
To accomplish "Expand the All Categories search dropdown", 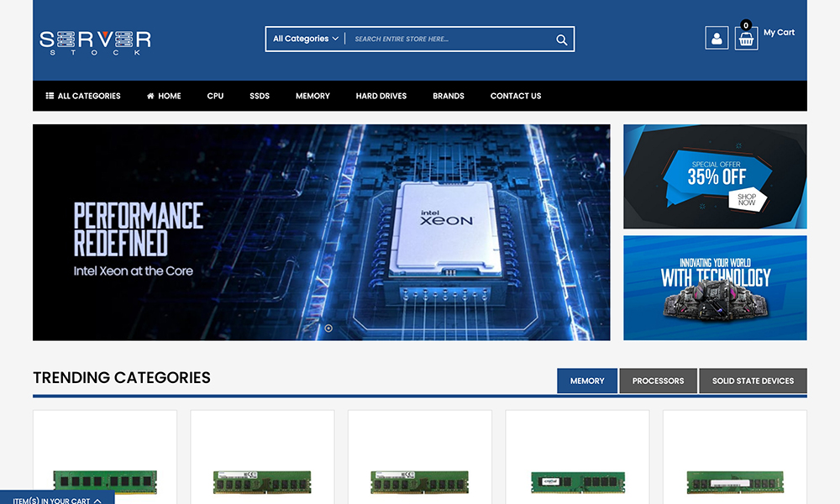I will pos(306,39).
